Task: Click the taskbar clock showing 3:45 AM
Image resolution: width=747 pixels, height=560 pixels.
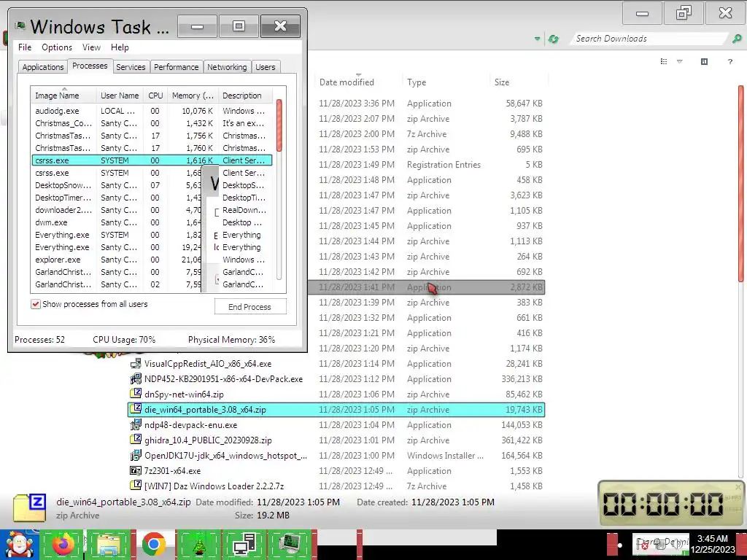Action: tap(713, 544)
